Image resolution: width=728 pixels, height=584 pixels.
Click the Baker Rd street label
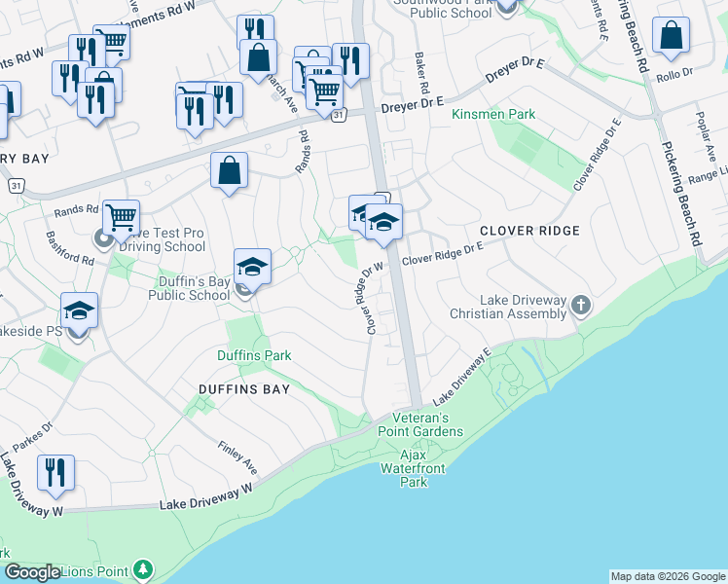tap(421, 72)
